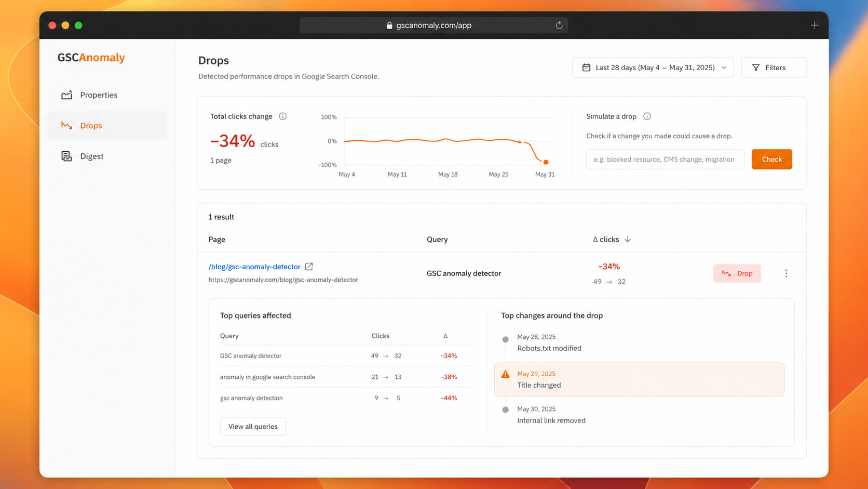This screenshot has height=489, width=868.
Task: Open a new tab with plus icon
Action: point(814,25)
